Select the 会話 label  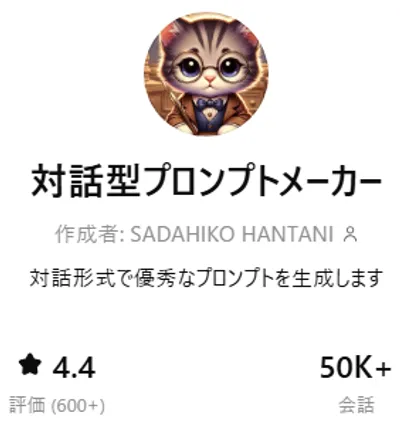[x=356, y=405]
